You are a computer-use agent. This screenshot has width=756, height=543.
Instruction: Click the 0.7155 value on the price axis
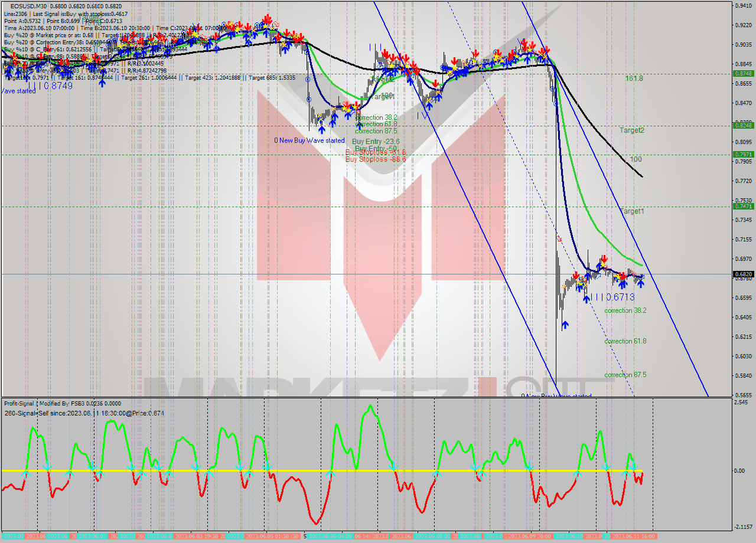pos(742,239)
